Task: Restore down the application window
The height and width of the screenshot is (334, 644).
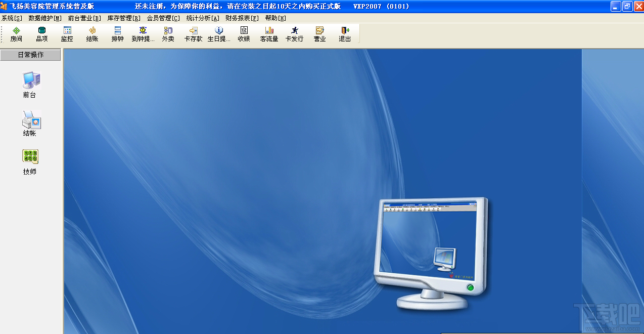Action: coord(627,6)
